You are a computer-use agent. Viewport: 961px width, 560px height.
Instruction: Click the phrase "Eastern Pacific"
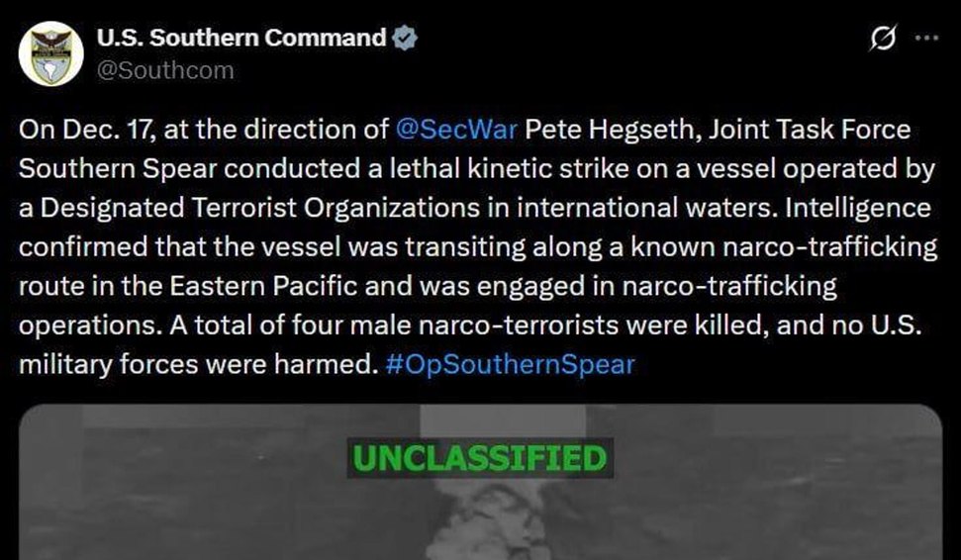[251, 287]
